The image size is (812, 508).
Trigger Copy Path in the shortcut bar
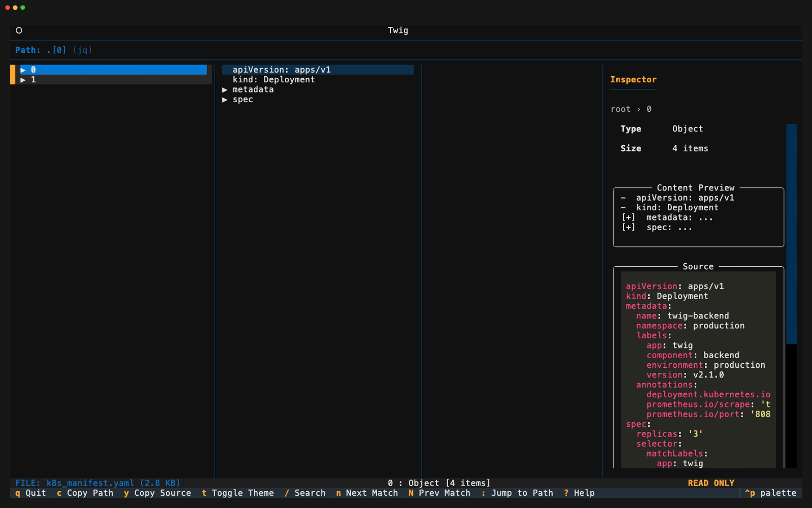(89, 493)
